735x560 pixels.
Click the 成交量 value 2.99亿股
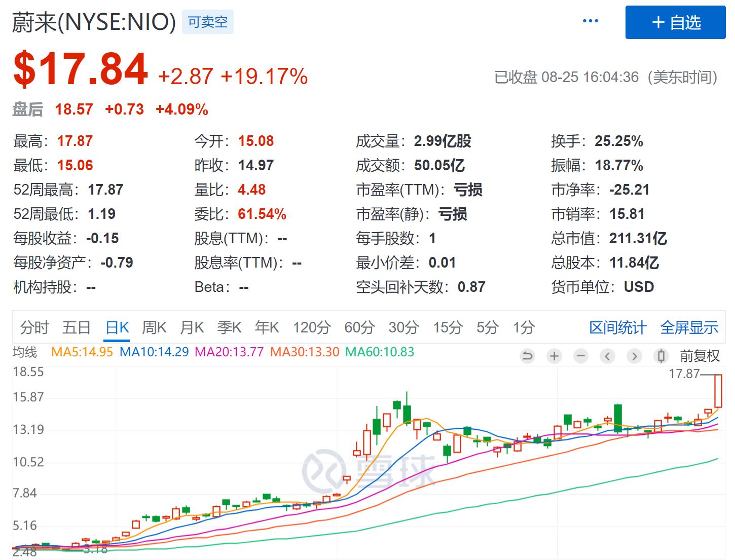[443, 141]
